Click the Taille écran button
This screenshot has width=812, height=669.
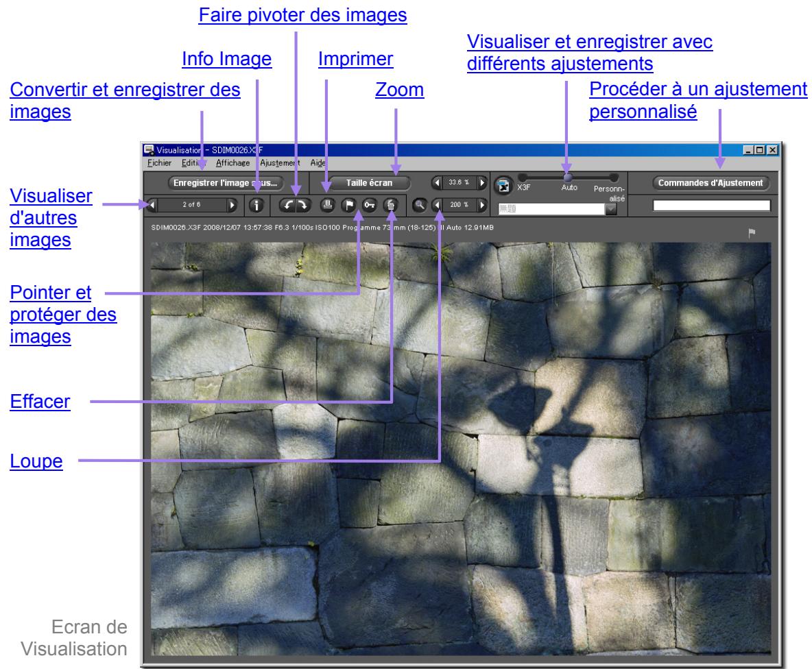coord(369,182)
